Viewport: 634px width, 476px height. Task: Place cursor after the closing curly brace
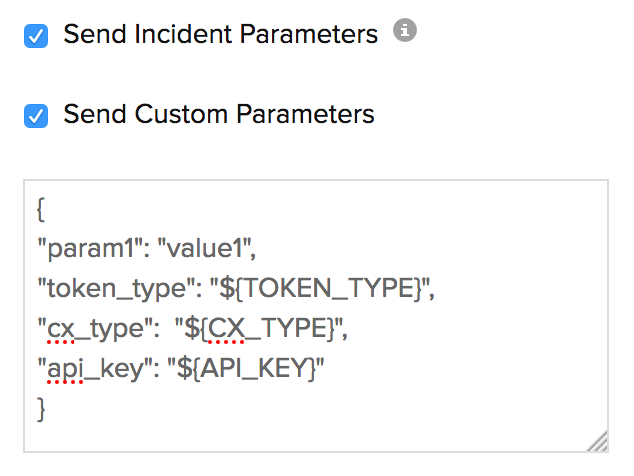[x=47, y=407]
